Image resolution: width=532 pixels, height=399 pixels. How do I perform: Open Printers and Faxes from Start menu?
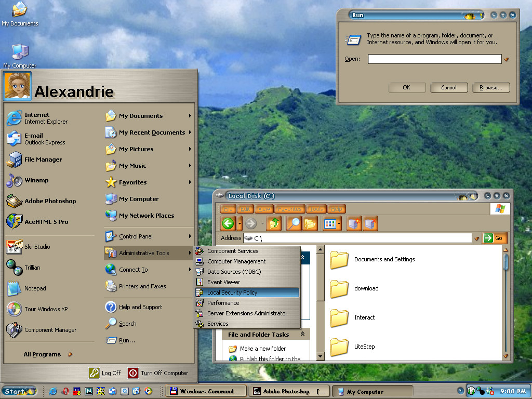(x=136, y=286)
